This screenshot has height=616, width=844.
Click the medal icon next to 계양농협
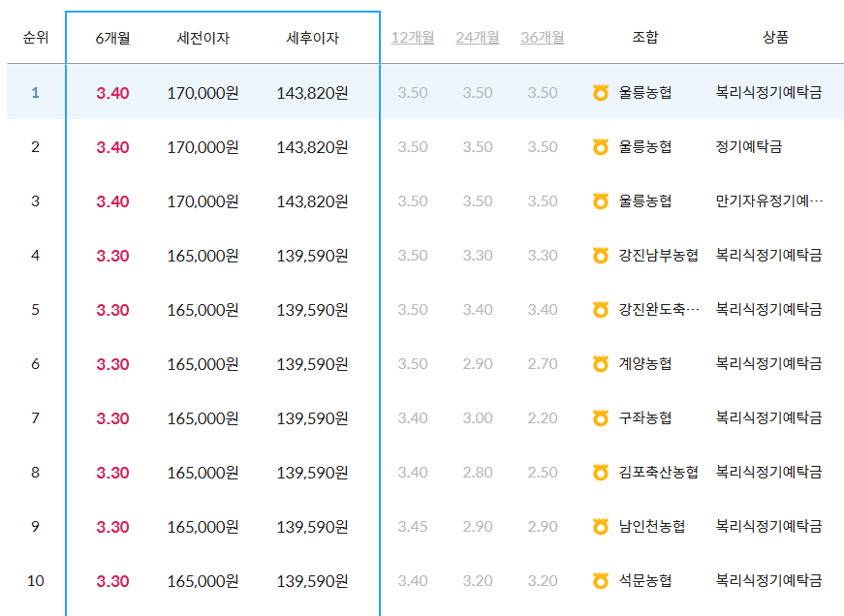tap(600, 363)
